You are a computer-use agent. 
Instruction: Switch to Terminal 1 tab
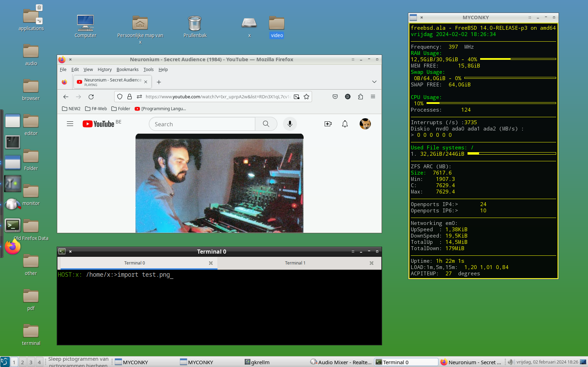click(x=295, y=263)
